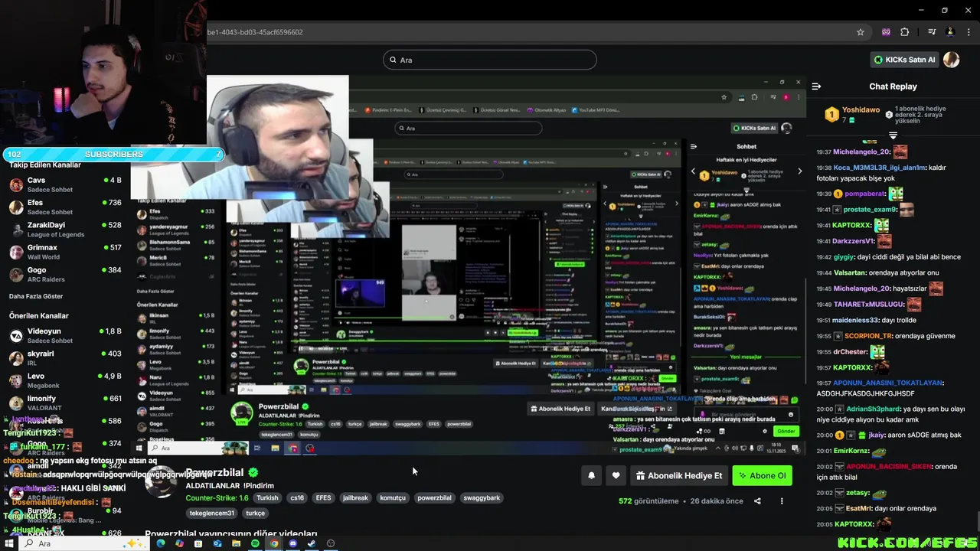The height and width of the screenshot is (551, 980).
Task: Click the turkçe tag
Action: pos(255,514)
